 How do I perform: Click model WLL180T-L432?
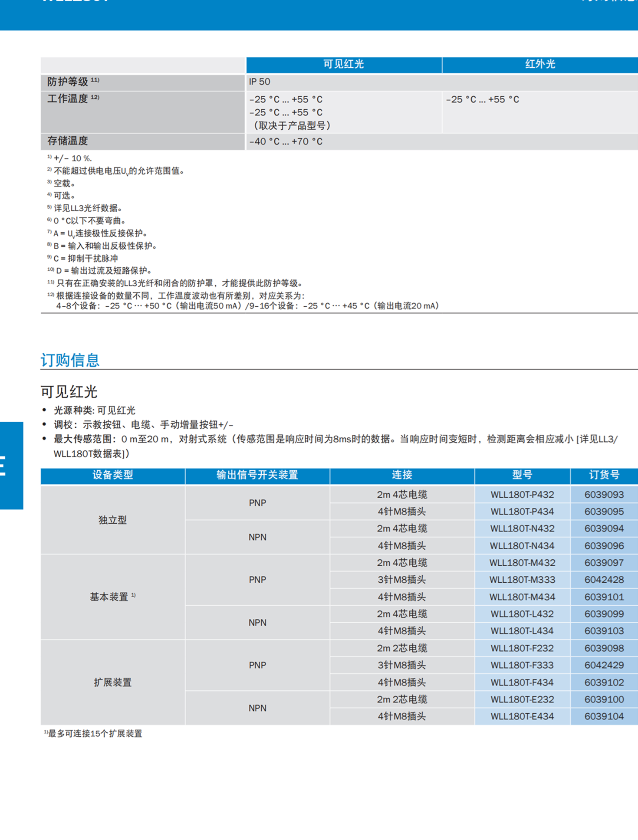[523, 614]
